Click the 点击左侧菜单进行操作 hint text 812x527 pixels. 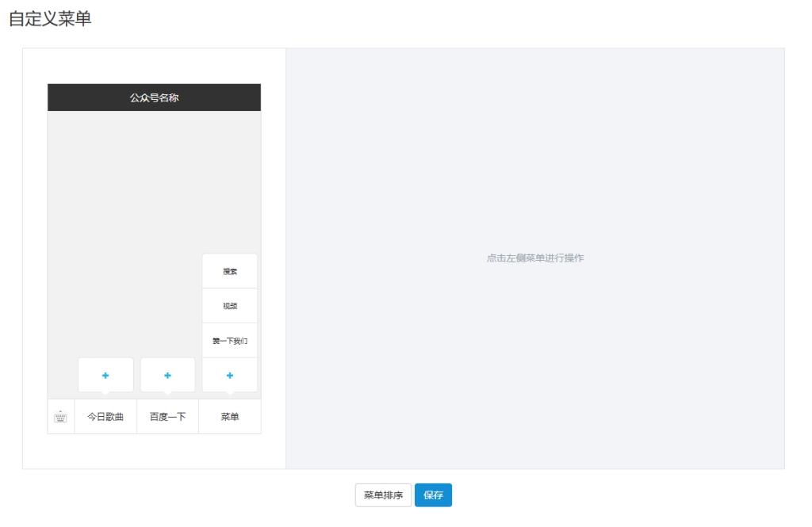pyautogui.click(x=535, y=258)
